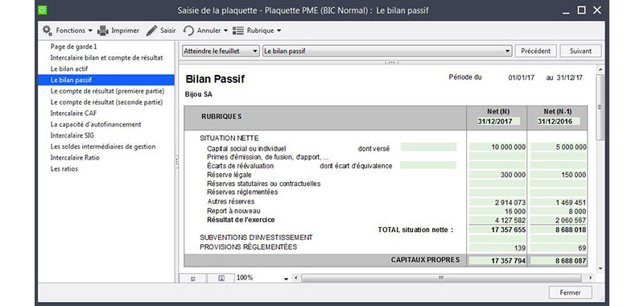Click the 'dont écart d'équivalence' input field
The height and width of the screenshot is (306, 644).
coord(428,165)
